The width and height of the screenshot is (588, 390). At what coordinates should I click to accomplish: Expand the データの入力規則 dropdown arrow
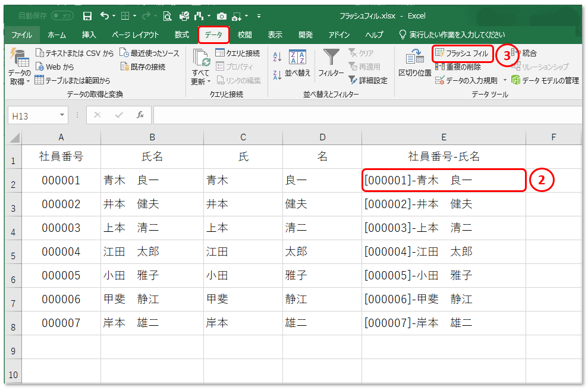pyautogui.click(x=505, y=80)
